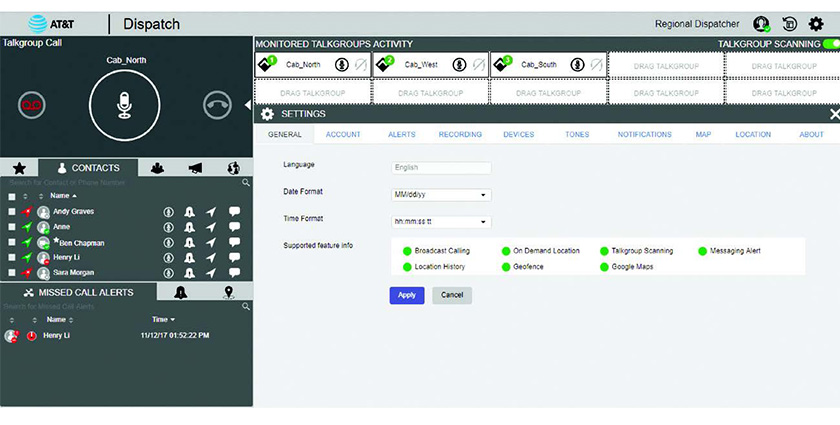Image resolution: width=840 pixels, height=425 pixels.
Task: Toggle TALKGROUP SCANNING switch
Action: pos(832,44)
